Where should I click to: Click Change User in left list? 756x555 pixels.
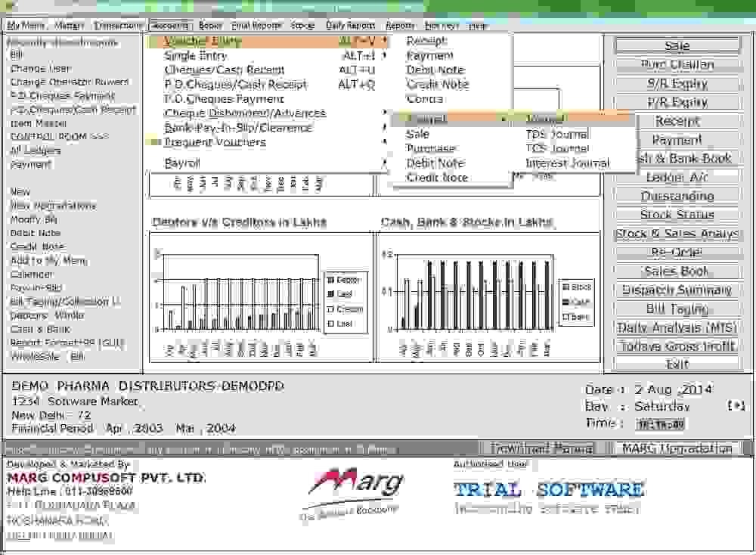(x=42, y=69)
